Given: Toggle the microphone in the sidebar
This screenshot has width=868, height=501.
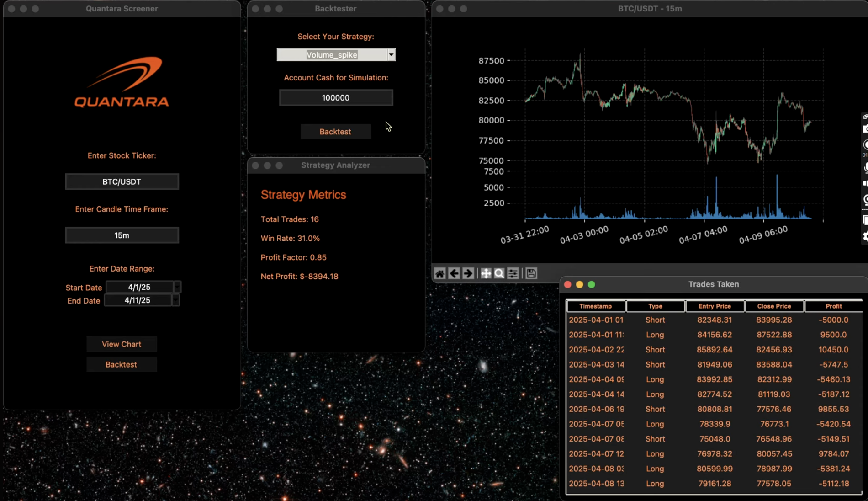Looking at the screenshot, I should (x=865, y=167).
